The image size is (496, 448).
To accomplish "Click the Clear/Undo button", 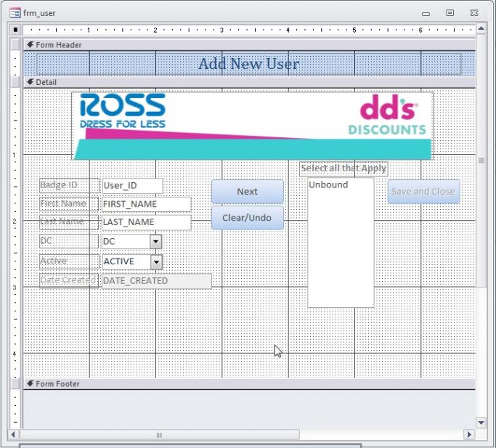I will click(248, 218).
